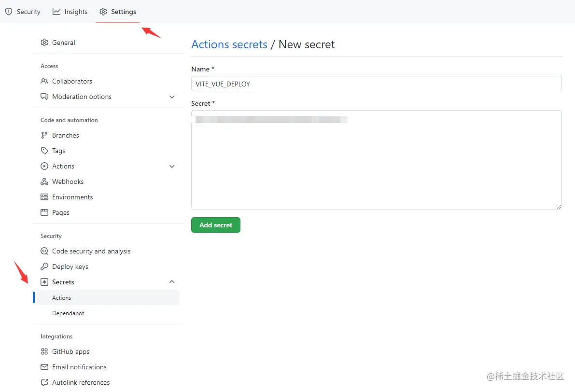Select Actions under Secrets
575x392 pixels.
(x=108, y=297)
